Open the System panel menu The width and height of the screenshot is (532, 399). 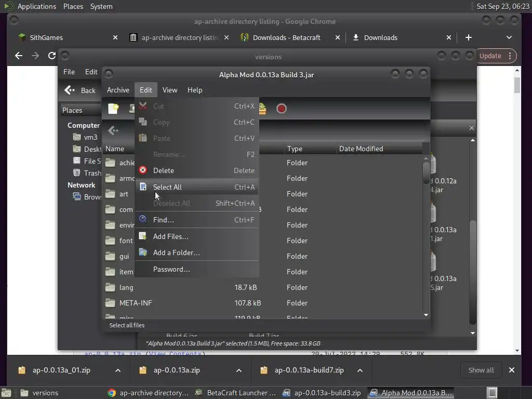coord(101,6)
